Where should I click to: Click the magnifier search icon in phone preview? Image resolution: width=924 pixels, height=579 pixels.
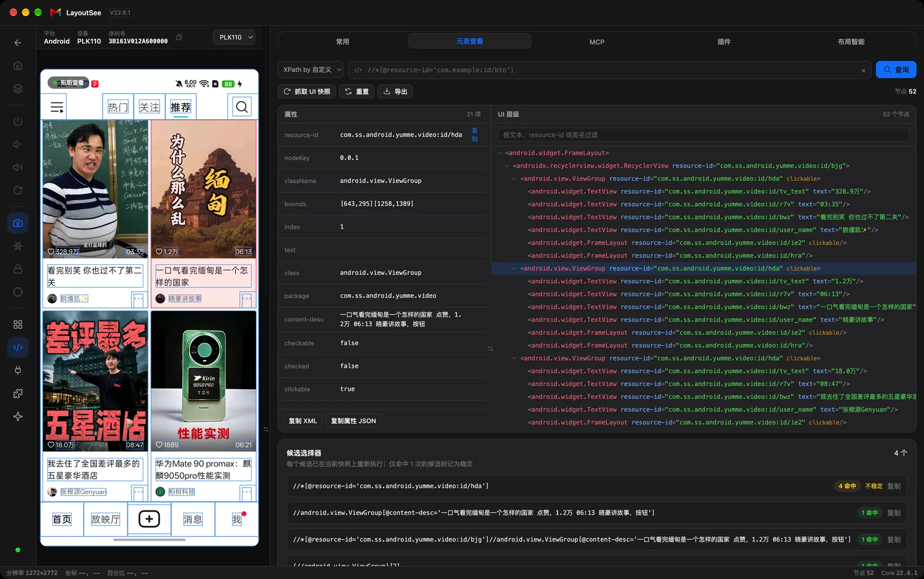[242, 107]
